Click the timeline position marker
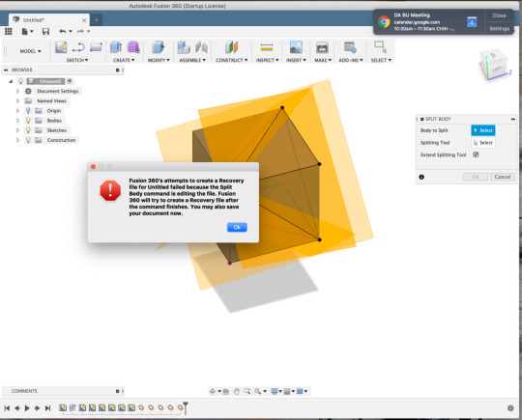Screen dimensions: 522x420 186,407
